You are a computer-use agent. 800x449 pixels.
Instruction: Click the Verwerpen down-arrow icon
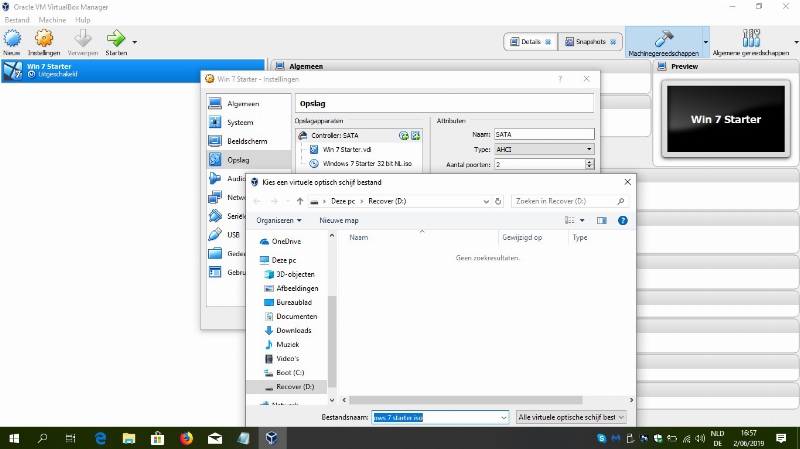[83, 39]
